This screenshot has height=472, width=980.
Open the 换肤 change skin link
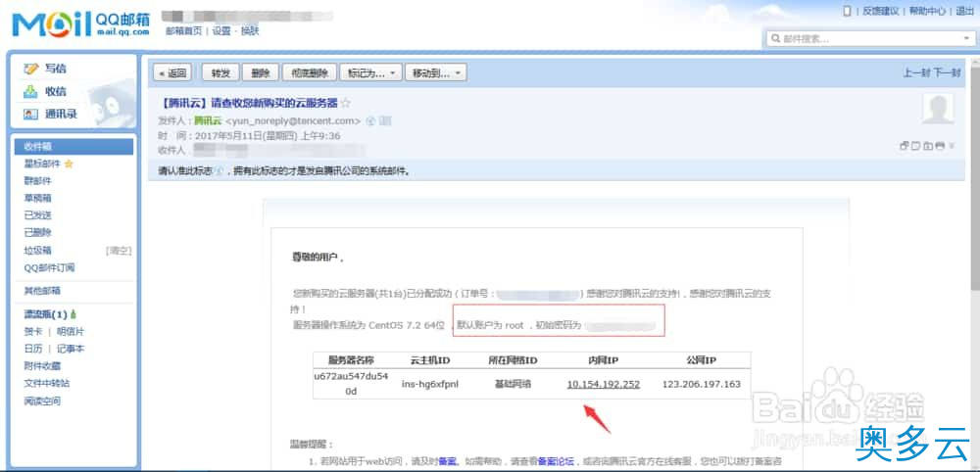point(250,30)
